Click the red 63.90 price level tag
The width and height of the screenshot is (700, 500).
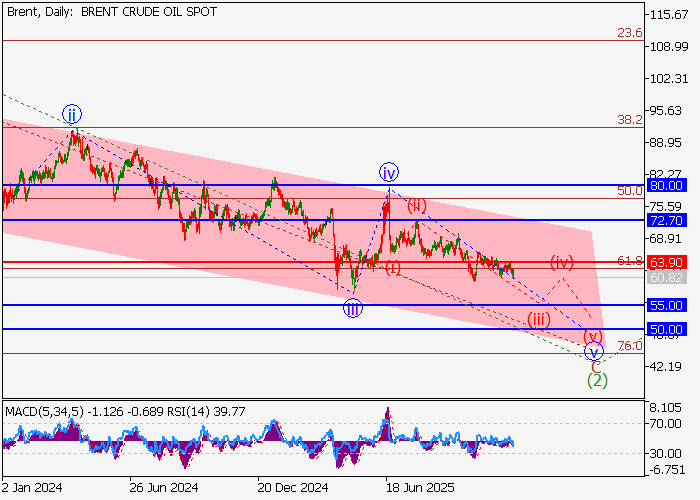pos(665,263)
